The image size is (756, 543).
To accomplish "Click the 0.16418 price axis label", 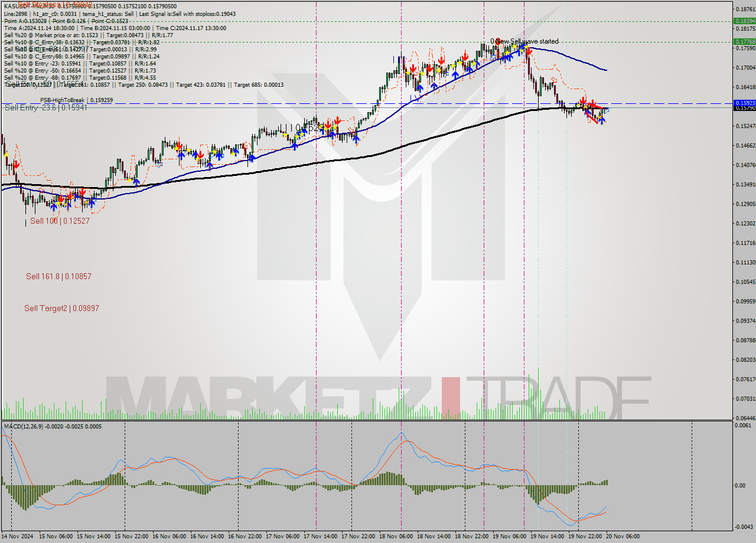I will 745,87.
